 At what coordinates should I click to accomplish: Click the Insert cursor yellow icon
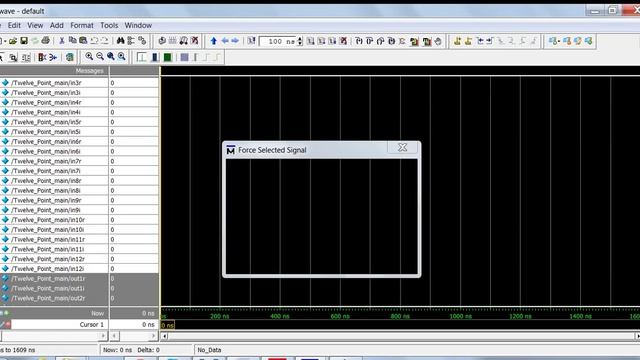click(458, 41)
